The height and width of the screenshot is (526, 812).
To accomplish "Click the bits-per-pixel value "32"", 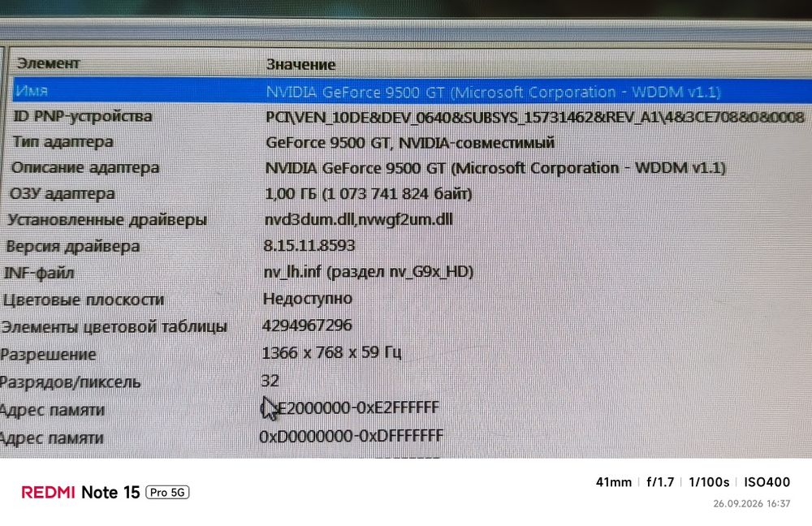I will coord(270,381).
